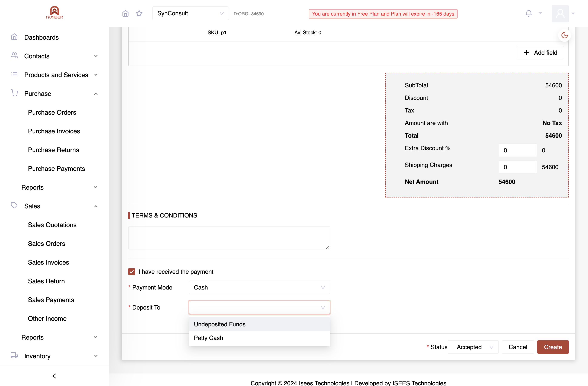
Task: Select Undeposited Funds option
Action: point(259,324)
